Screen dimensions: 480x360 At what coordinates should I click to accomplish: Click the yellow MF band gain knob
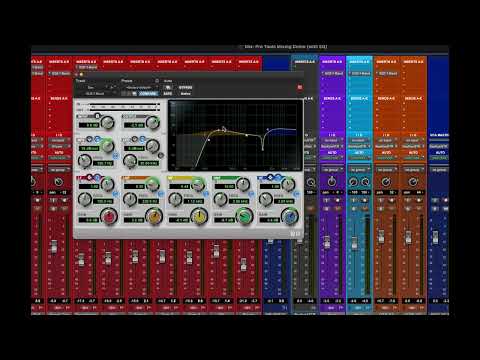tap(199, 216)
